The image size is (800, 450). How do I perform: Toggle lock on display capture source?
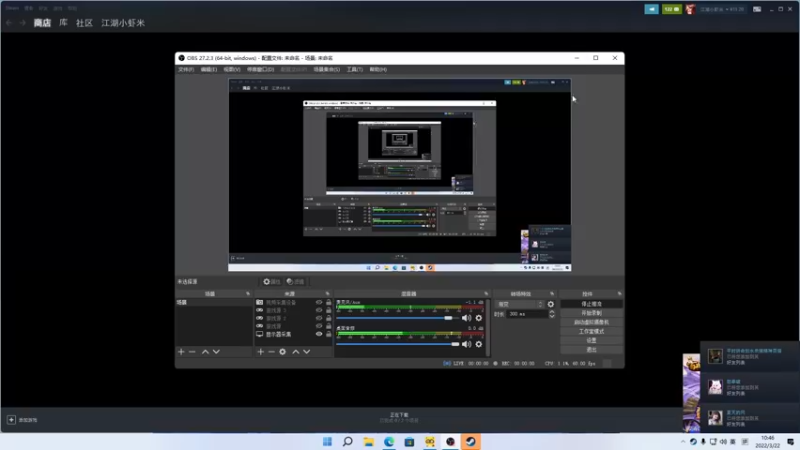coord(329,334)
